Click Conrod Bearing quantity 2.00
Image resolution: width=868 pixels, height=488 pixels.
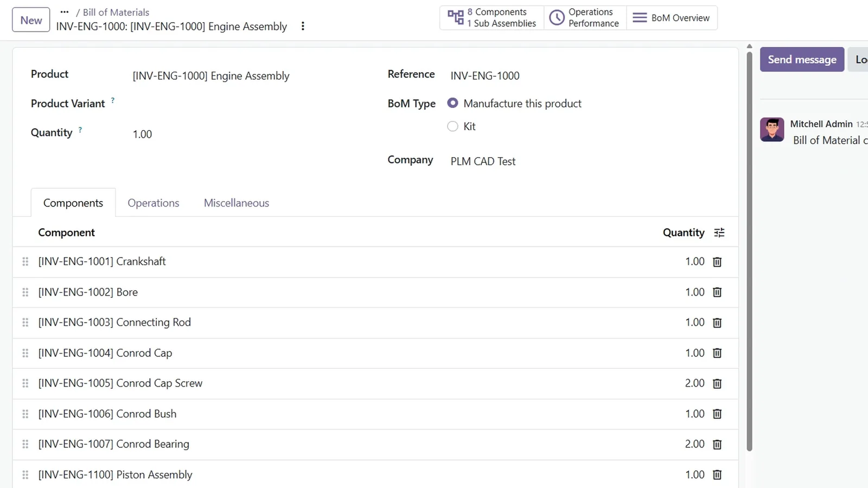[x=694, y=444]
